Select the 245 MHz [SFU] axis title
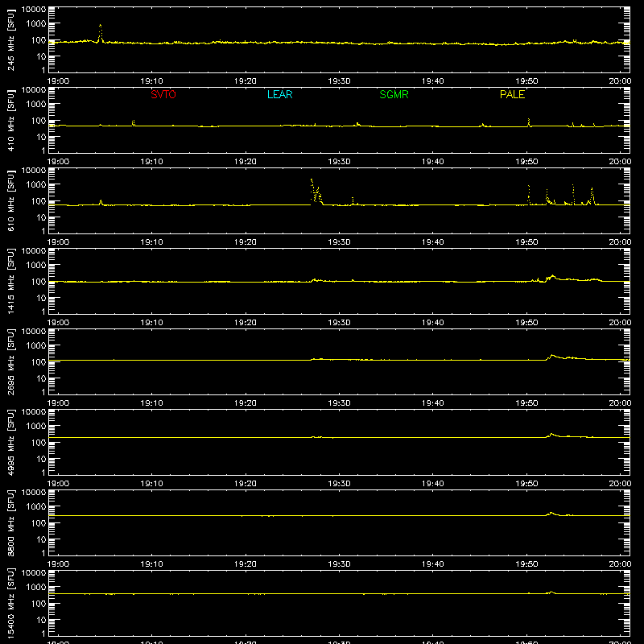This screenshot has width=644, height=644. coord(10,39)
